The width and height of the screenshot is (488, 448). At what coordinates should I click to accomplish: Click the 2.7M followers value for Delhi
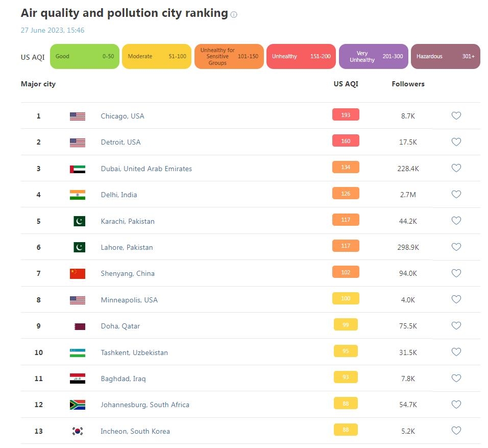[x=408, y=195]
